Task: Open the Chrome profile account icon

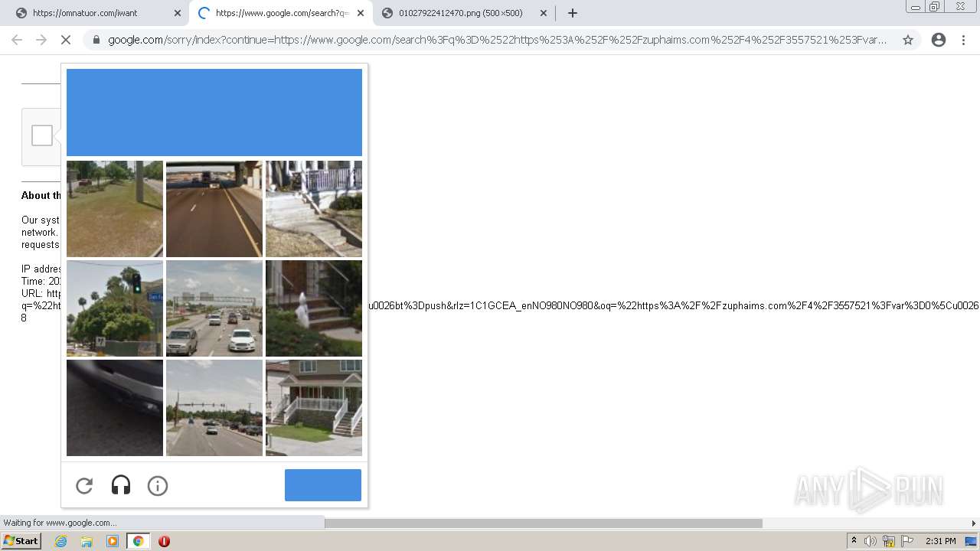Action: (939, 40)
